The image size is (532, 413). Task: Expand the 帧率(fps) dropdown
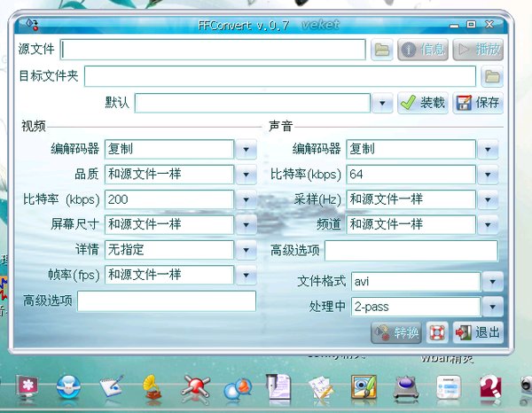pyautogui.click(x=246, y=275)
